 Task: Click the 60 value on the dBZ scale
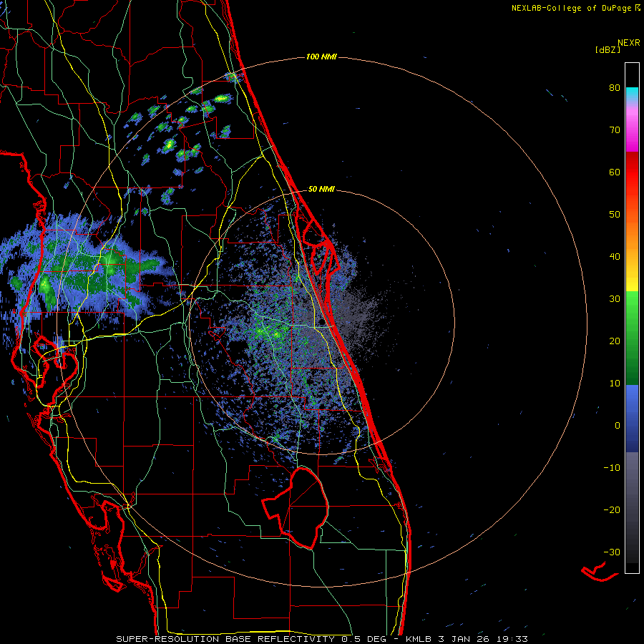click(615, 172)
